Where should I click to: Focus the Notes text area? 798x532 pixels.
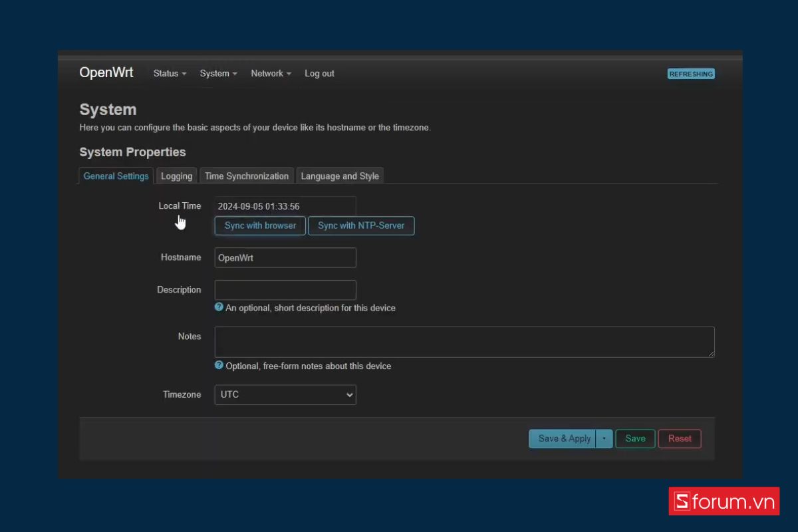point(464,342)
